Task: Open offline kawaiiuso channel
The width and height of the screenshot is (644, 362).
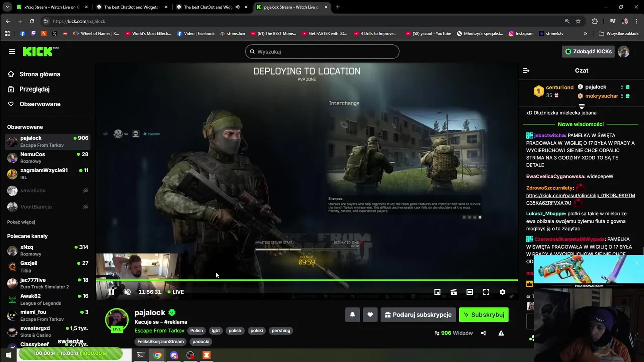Action: pyautogui.click(x=48, y=191)
